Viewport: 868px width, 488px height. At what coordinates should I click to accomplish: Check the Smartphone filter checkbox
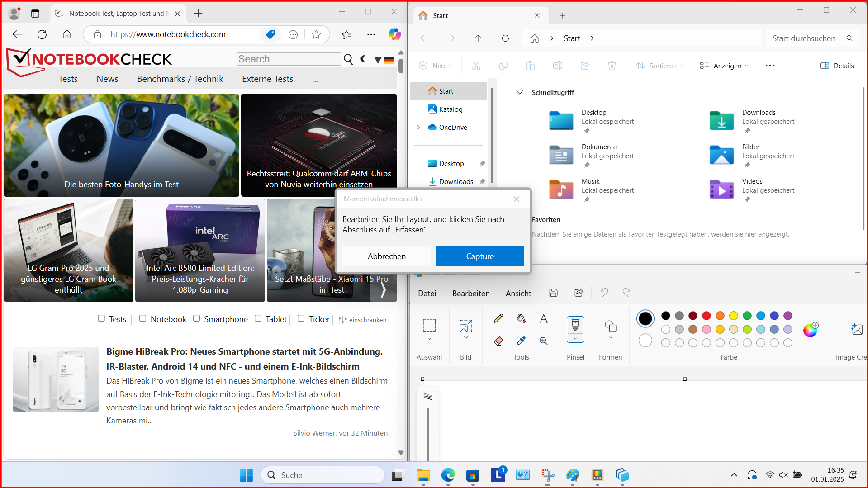pos(196,318)
